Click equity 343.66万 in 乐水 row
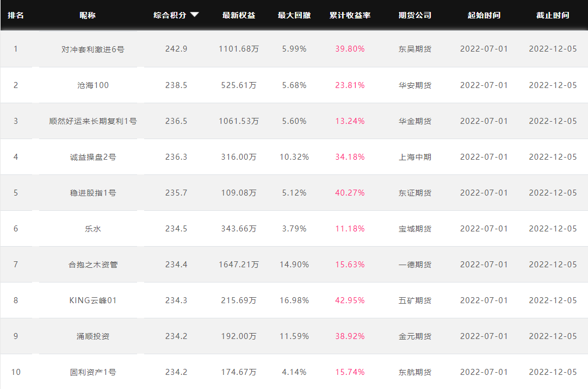 [x=239, y=229]
